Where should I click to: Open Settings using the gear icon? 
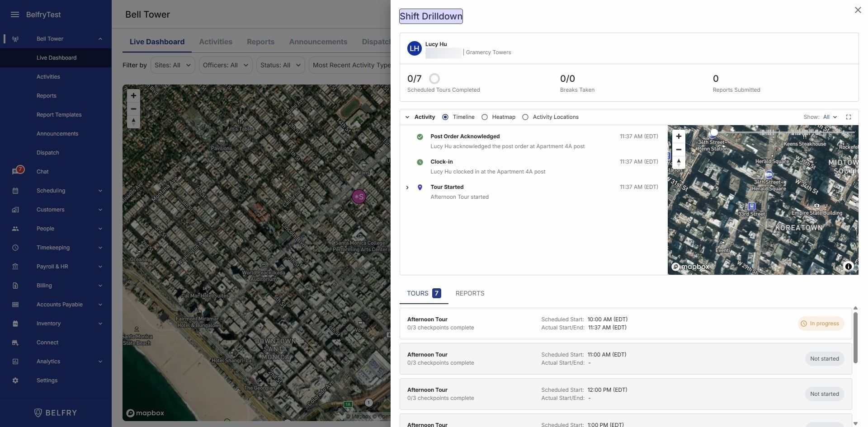(15, 380)
